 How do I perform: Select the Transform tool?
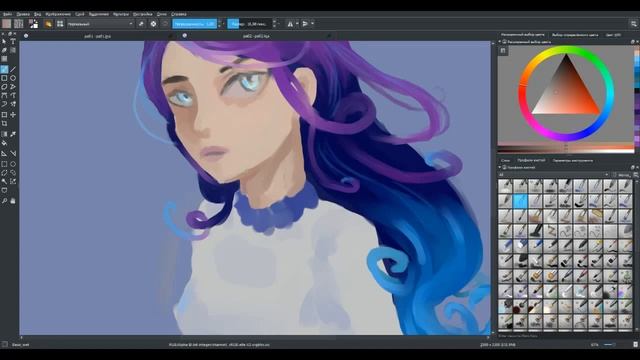(x=4, y=115)
